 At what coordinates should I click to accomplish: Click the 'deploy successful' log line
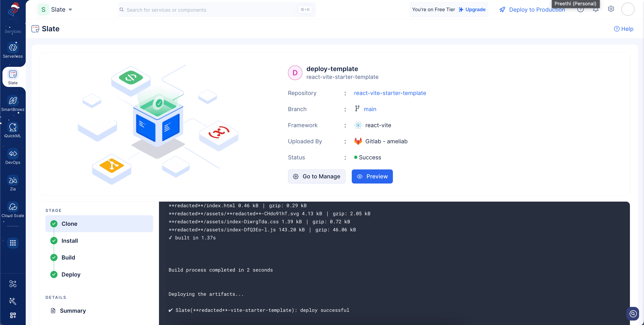[259, 310]
